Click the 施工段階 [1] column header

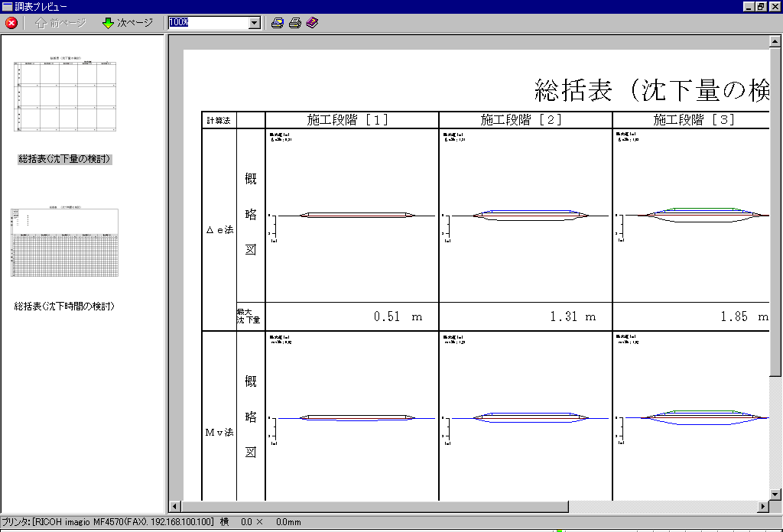pyautogui.click(x=352, y=120)
